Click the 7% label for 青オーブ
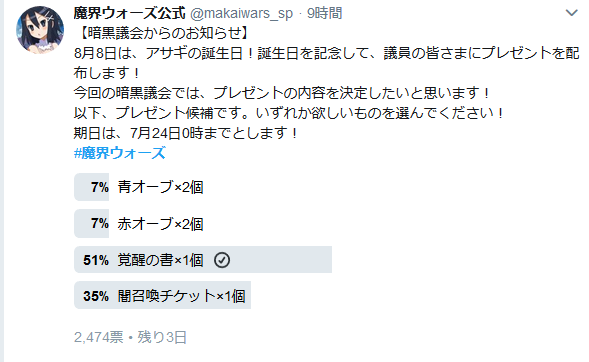 (100, 187)
